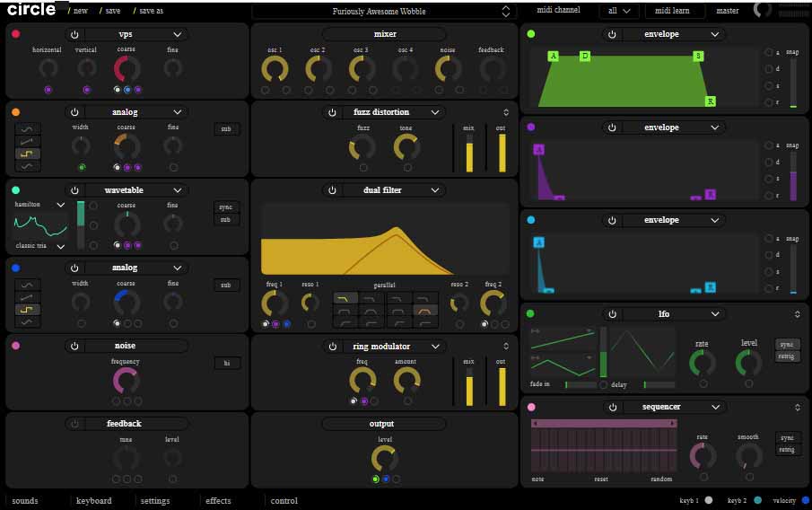
Task: Open the control tab
Action: coord(284,501)
